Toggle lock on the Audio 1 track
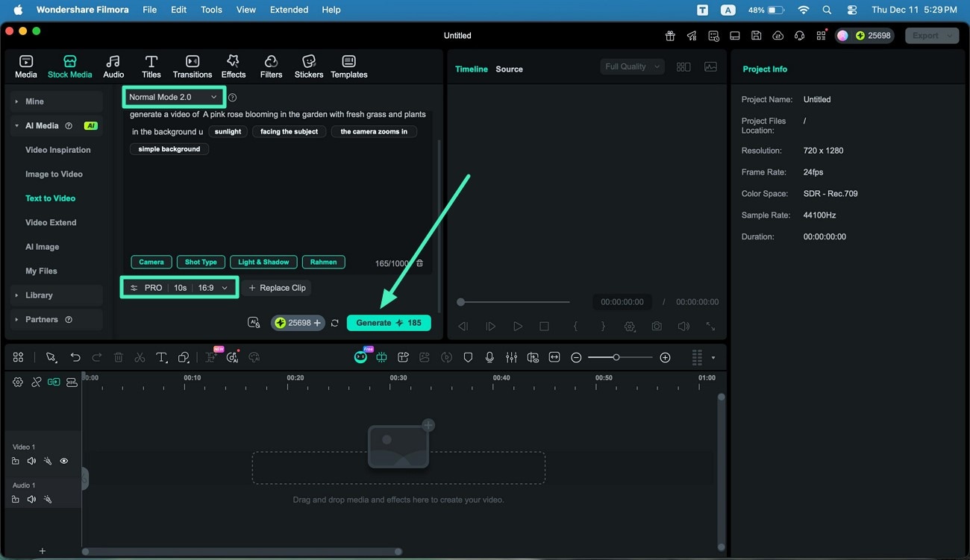Image resolution: width=970 pixels, height=560 pixels. coord(16,500)
